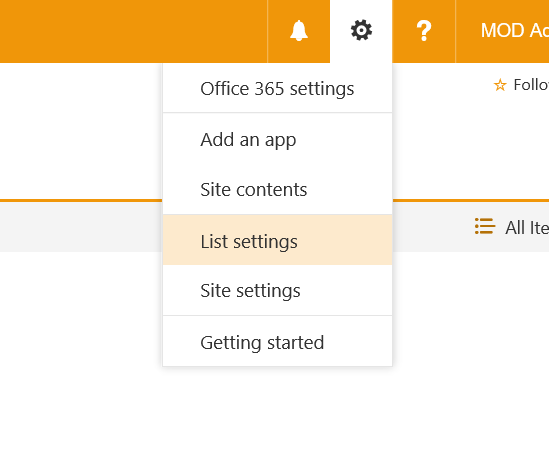Open the list's settings page from the gear menu

(x=277, y=240)
